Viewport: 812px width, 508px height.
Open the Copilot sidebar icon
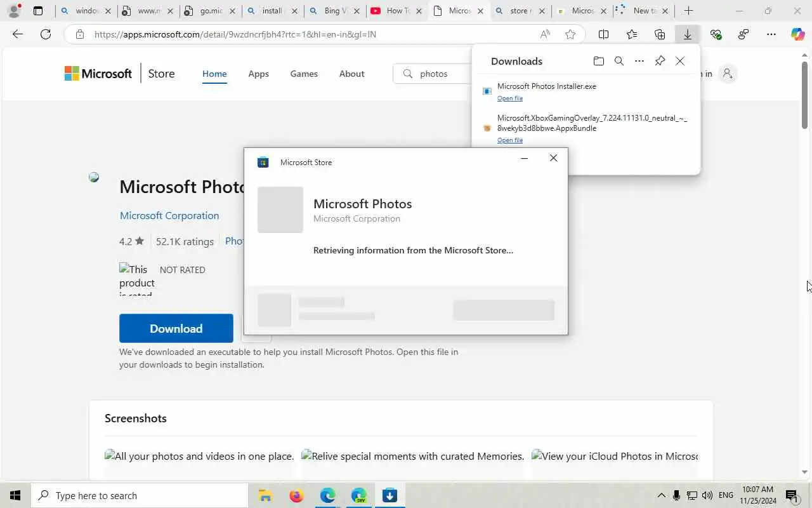click(798, 34)
